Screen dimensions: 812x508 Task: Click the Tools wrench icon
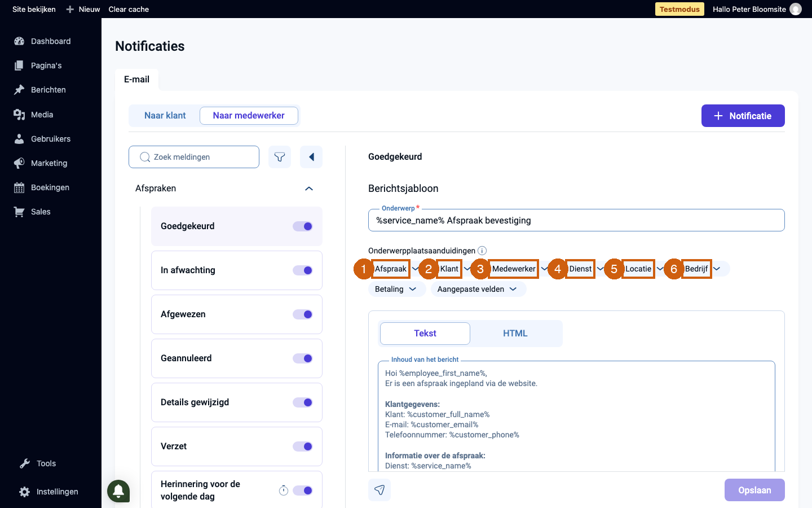click(x=25, y=463)
